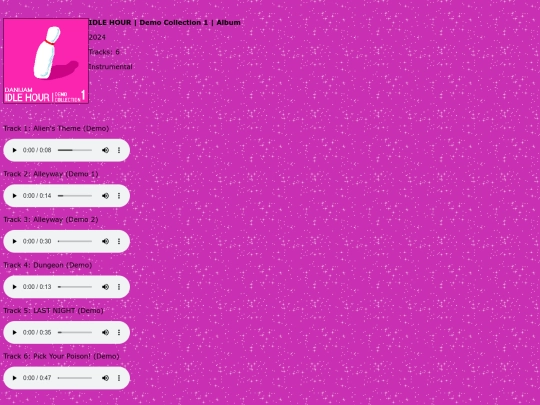Seek in Alleyway Demo 1 progress bar
This screenshot has width=540, height=405.
coord(75,196)
